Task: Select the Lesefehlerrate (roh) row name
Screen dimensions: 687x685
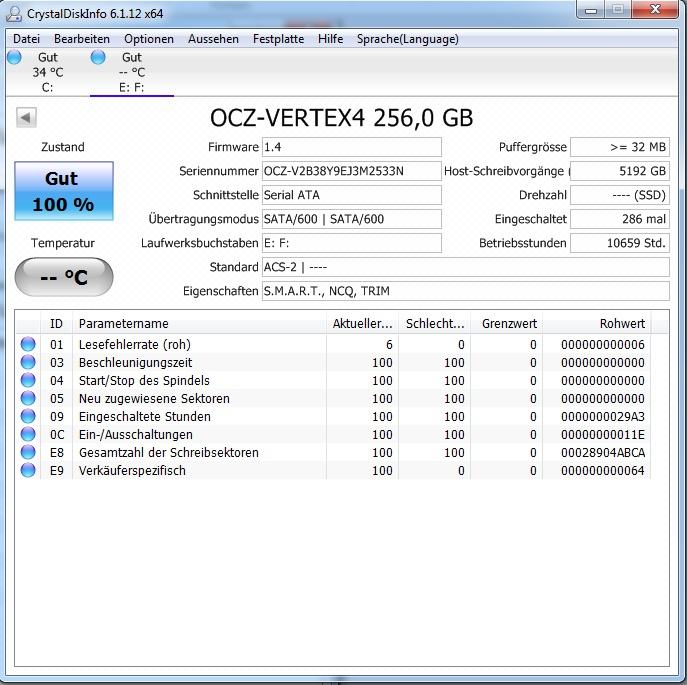Action: 135,344
